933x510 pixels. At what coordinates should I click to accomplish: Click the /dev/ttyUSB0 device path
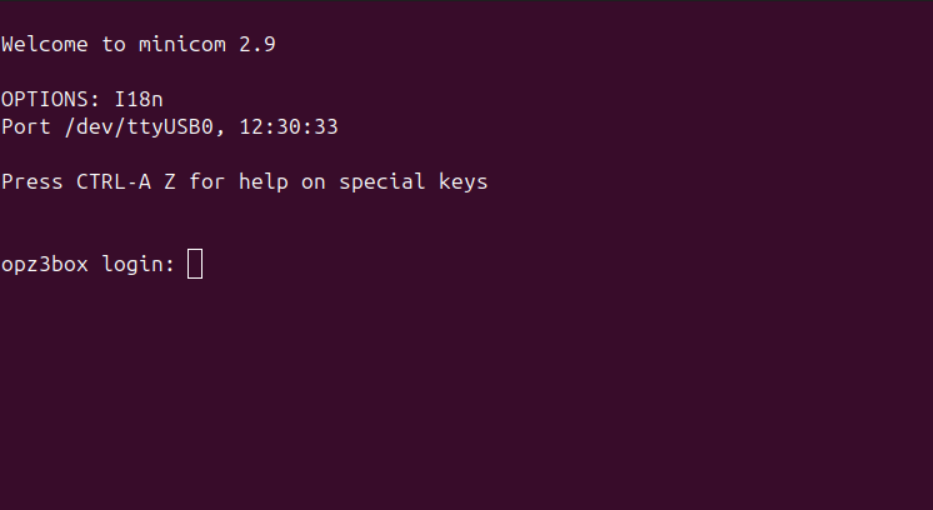[138, 127]
